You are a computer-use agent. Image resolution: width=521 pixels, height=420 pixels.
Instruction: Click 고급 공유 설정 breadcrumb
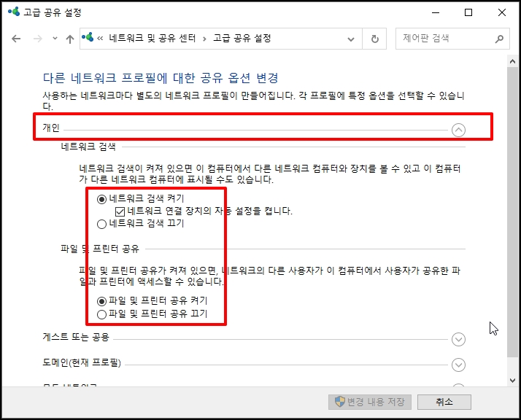(242, 38)
